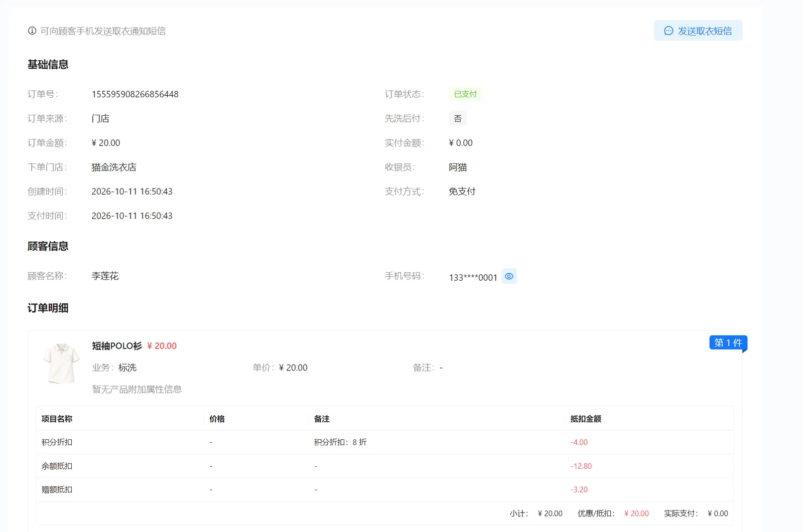Select 暂无产品附加属性信息 text
Image resolution: width=803 pixels, height=532 pixels.
tap(137, 389)
